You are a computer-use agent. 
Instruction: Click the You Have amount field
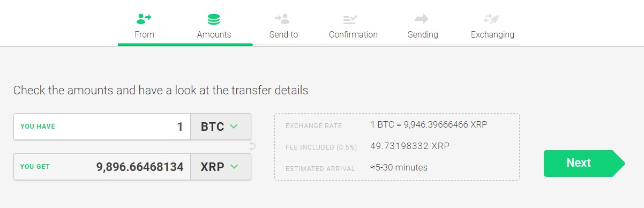coord(102,127)
